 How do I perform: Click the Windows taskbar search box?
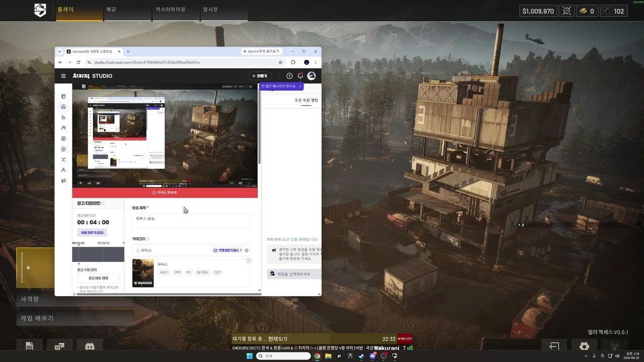(x=283, y=356)
